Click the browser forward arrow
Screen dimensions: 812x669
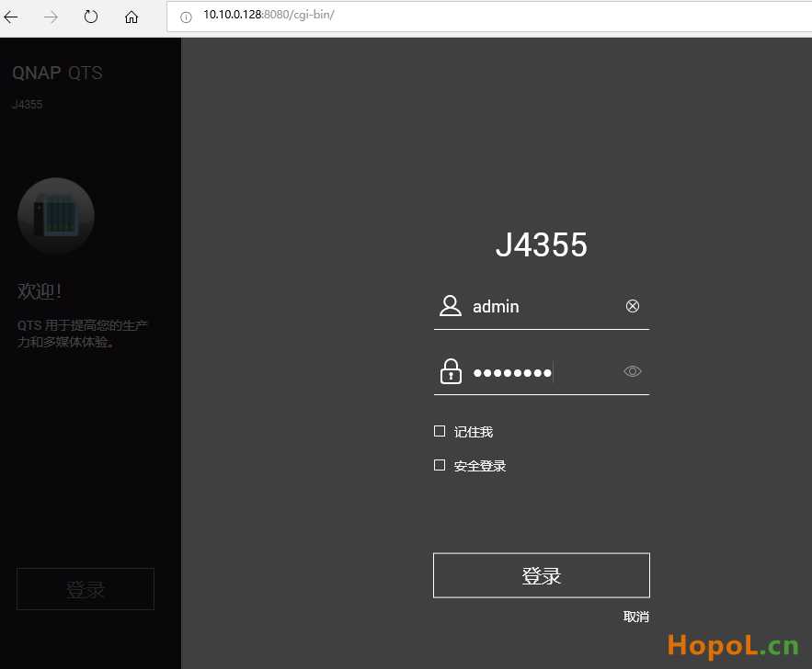[51, 17]
